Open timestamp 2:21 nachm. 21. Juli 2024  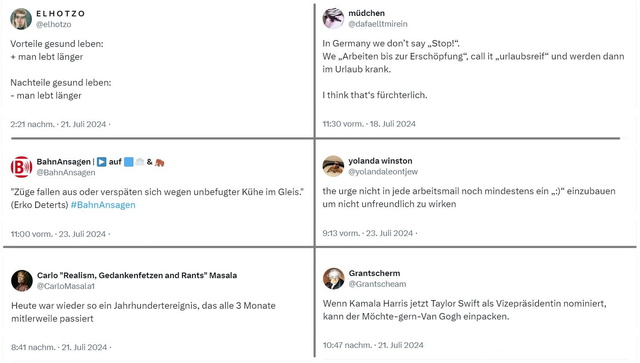(58, 125)
